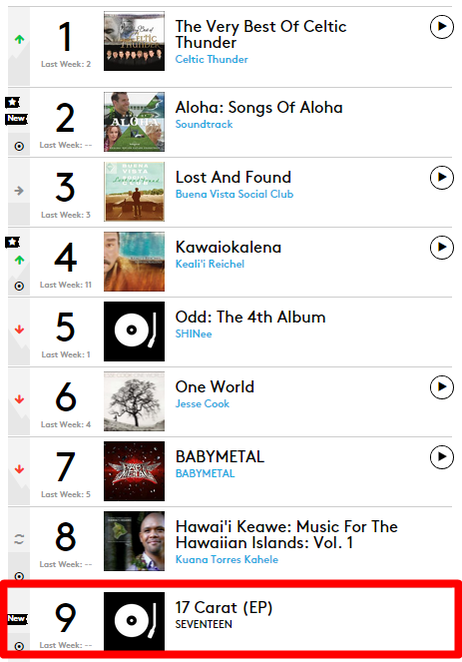Click the star icon beside Aloha album
This screenshot has height=662, width=462.
point(12,102)
